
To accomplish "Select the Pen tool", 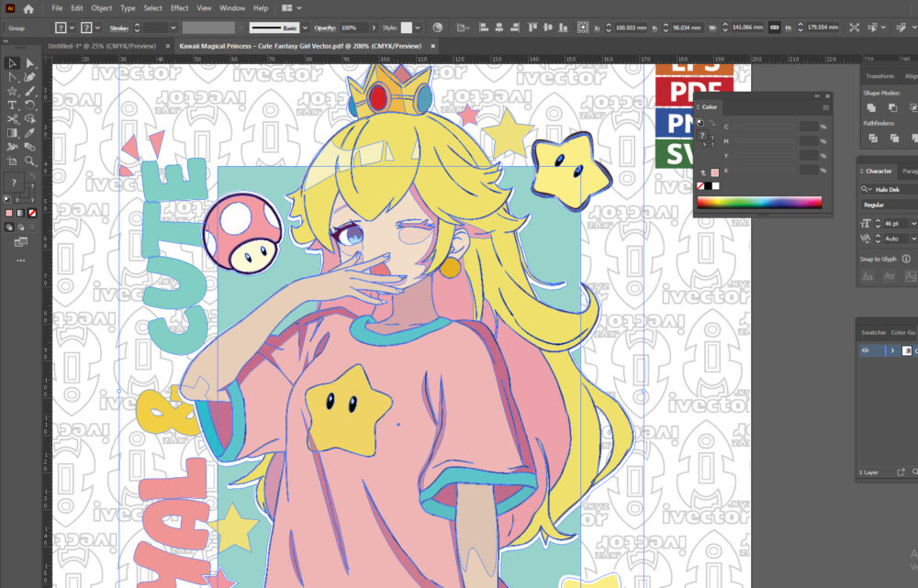I will [x=30, y=77].
